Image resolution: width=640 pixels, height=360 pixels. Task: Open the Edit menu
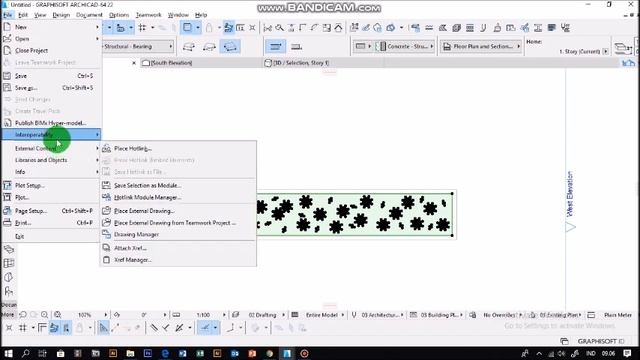coord(23,15)
